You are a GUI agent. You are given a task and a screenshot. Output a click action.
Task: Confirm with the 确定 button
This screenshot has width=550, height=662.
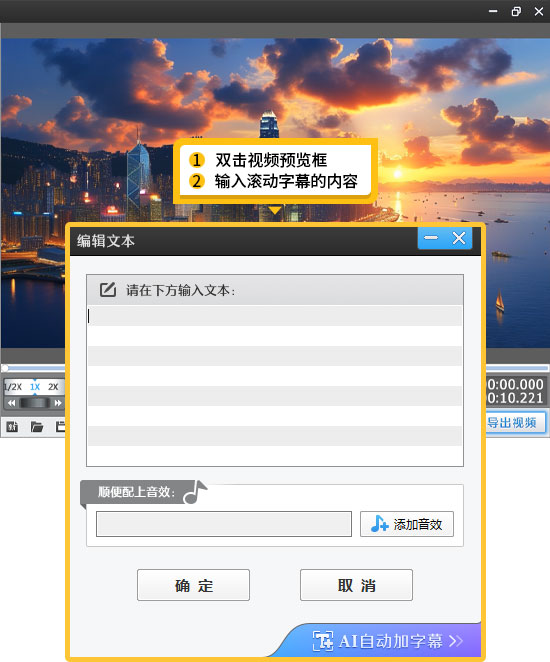[x=193, y=585]
